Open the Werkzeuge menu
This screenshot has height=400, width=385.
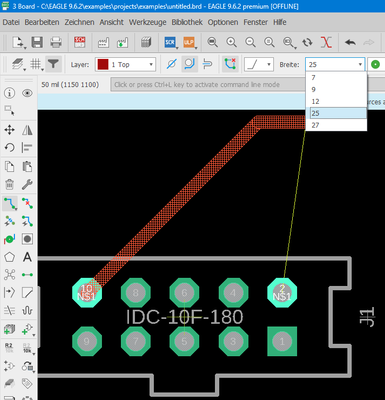click(x=148, y=22)
